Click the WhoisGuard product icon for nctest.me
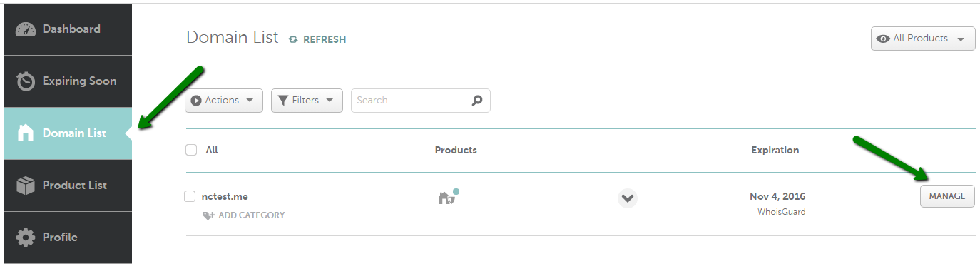 click(447, 196)
